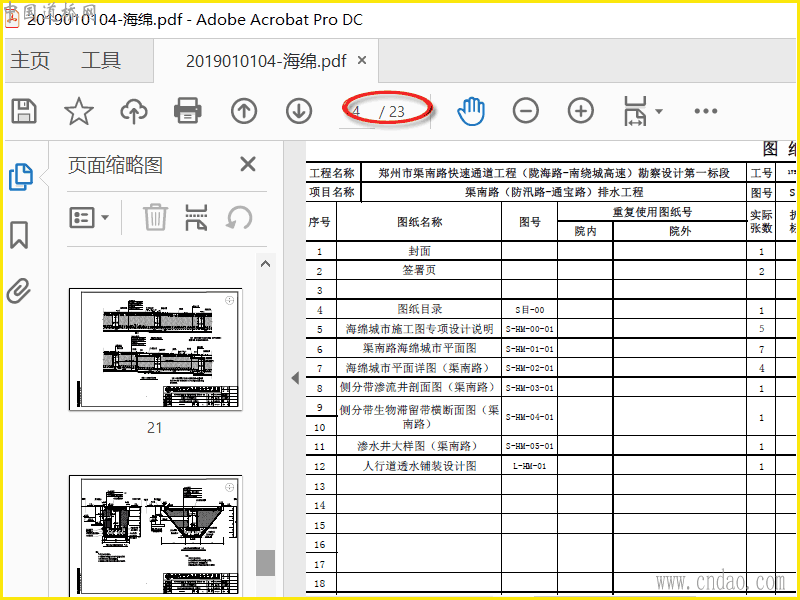Image resolution: width=800 pixels, height=600 pixels.
Task: Show more tools ellipsis
Action: pyautogui.click(x=706, y=111)
